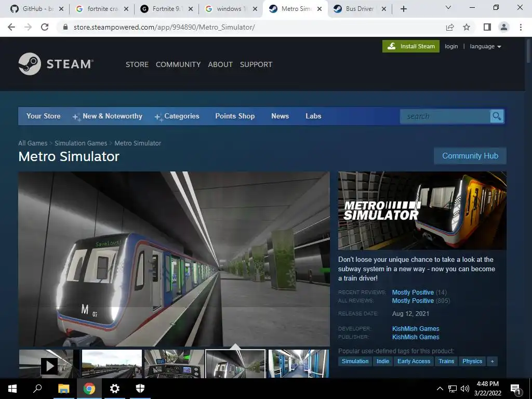Select the driver cab screenshot thumbnail
The image size is (532, 399).
[x=175, y=364]
